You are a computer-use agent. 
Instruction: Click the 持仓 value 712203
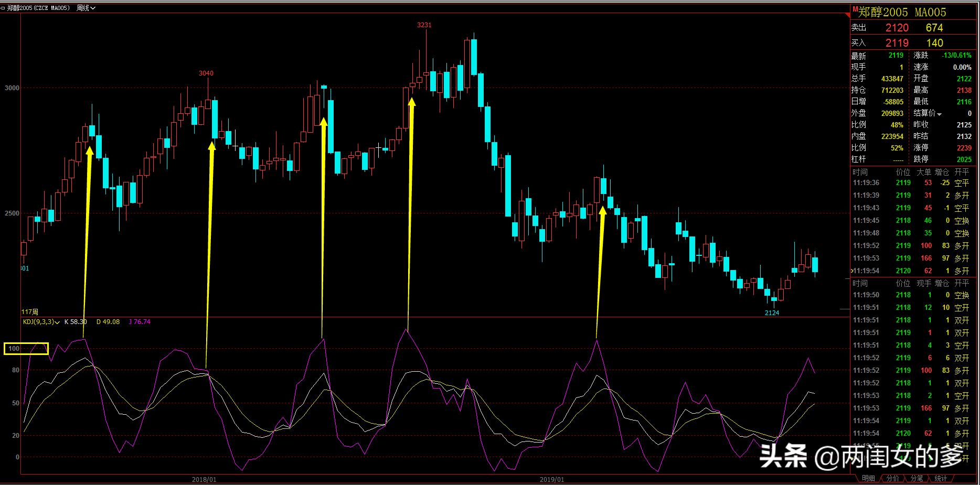coord(892,90)
